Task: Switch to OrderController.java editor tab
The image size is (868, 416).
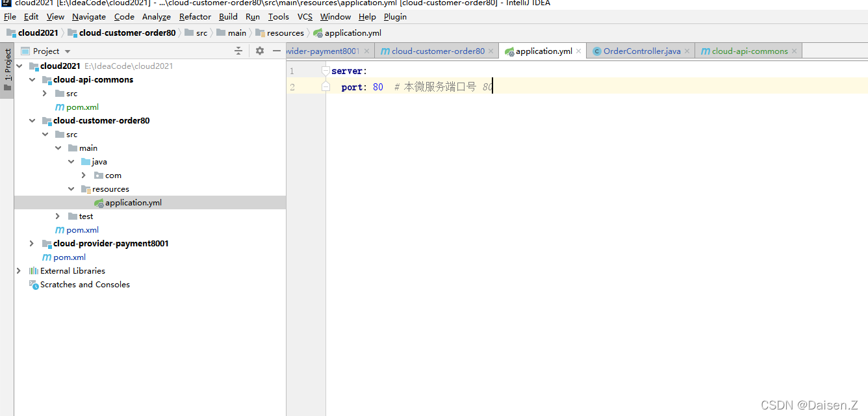Action: coord(641,51)
